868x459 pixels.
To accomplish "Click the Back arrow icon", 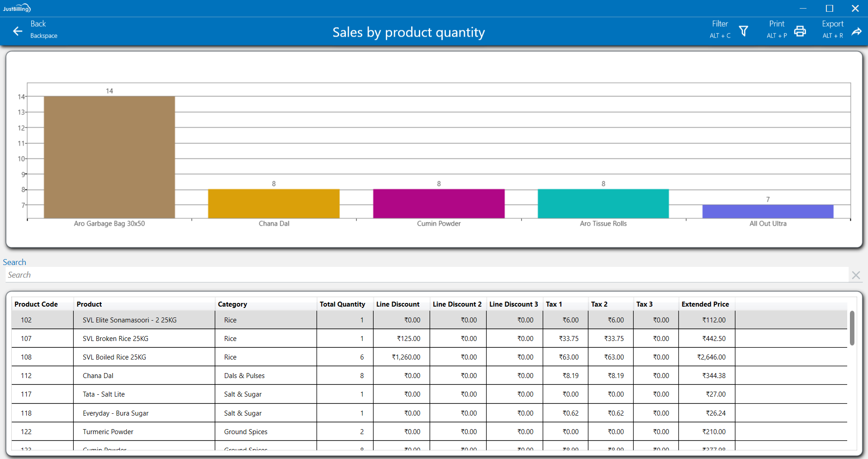I will 18,31.
